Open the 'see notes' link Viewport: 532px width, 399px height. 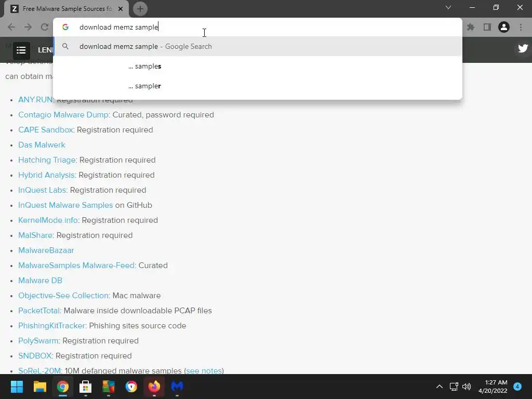[x=204, y=370]
